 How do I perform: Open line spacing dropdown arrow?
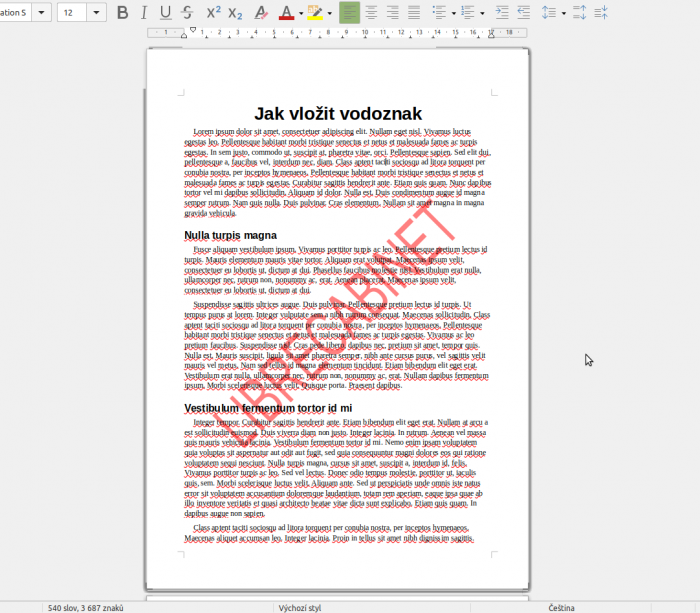click(564, 13)
